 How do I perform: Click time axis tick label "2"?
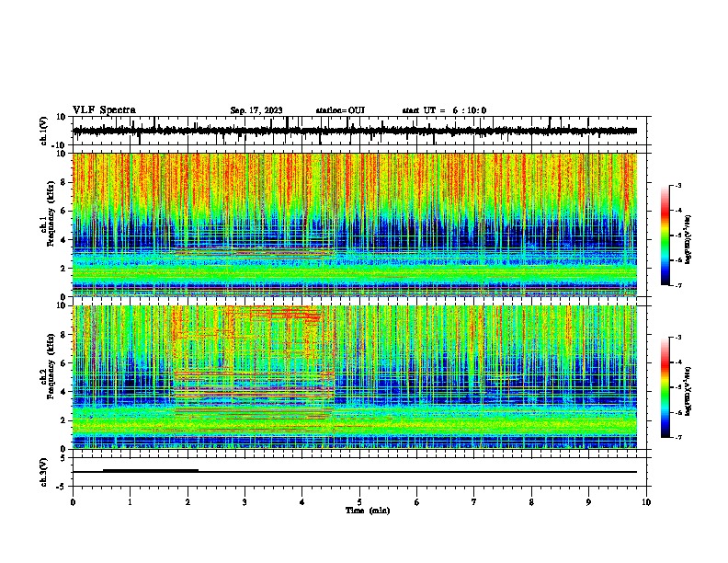coord(188,502)
